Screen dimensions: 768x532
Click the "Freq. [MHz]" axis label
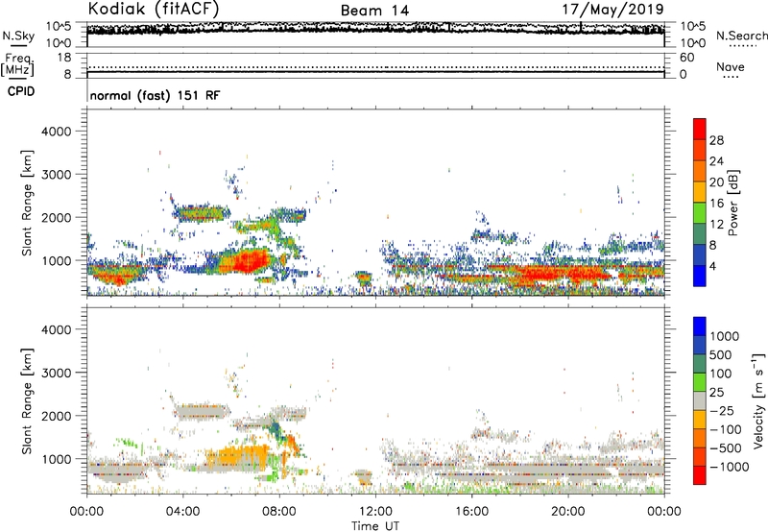tap(17, 65)
